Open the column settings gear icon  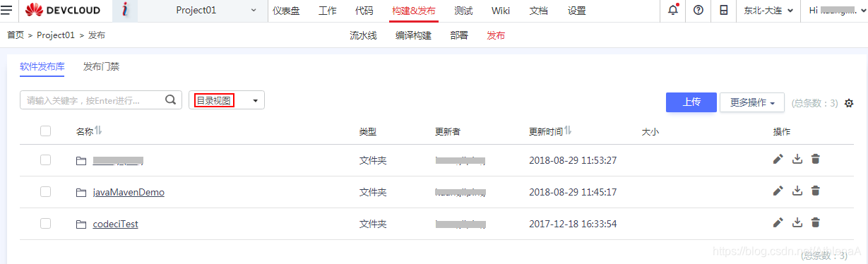pyautogui.click(x=849, y=103)
